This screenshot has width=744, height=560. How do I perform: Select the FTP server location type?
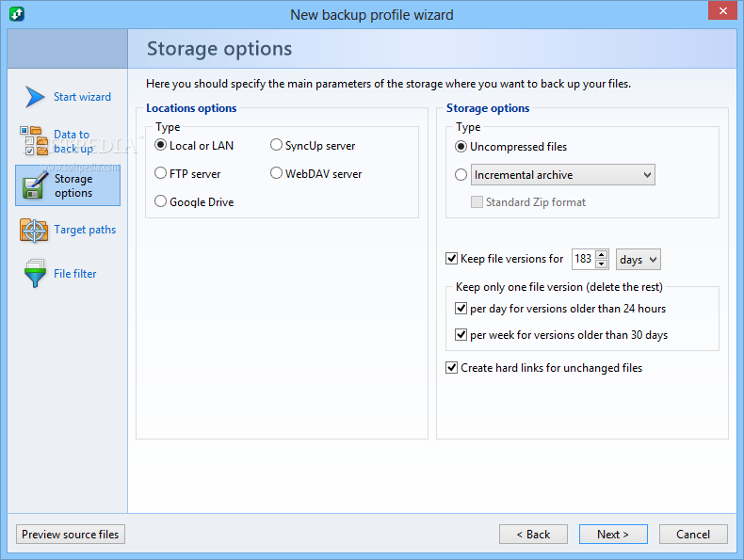(161, 174)
